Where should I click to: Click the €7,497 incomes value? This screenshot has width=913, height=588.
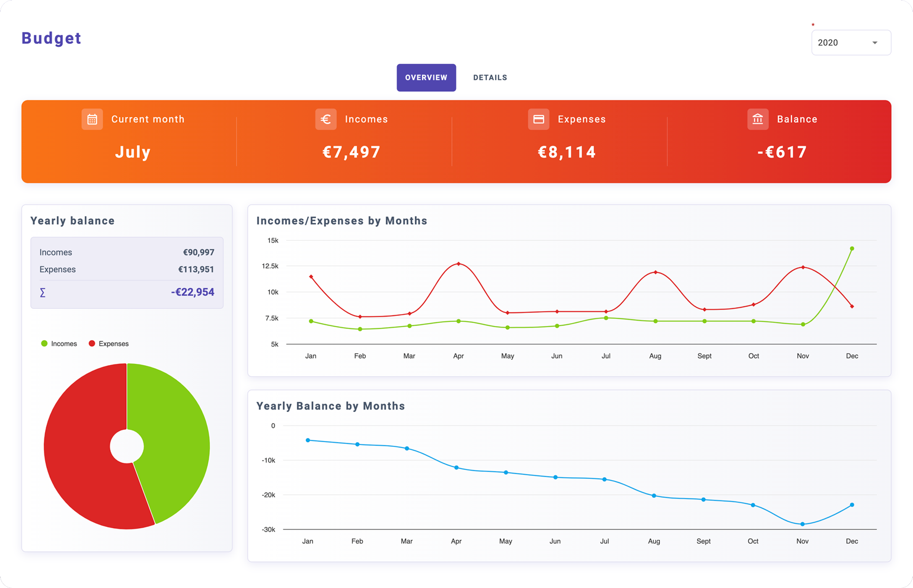pos(352,152)
